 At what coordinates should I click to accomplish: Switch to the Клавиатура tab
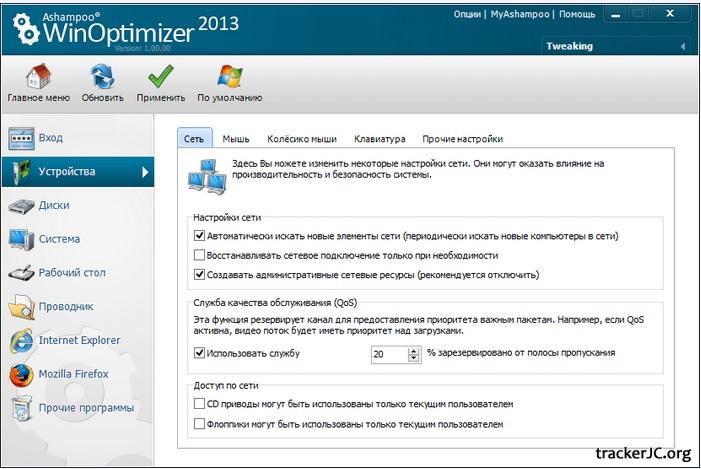pos(380,139)
